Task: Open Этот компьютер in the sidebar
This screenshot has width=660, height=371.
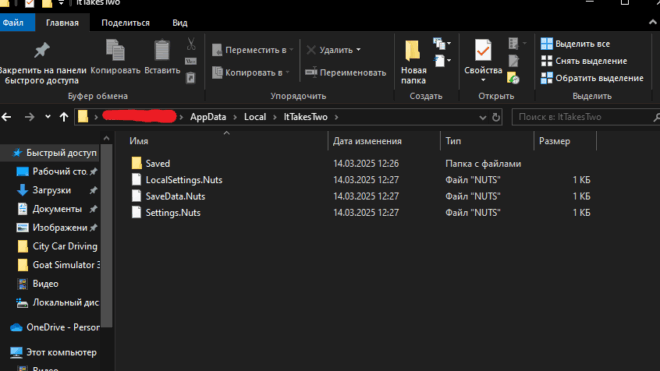Action: [53, 352]
